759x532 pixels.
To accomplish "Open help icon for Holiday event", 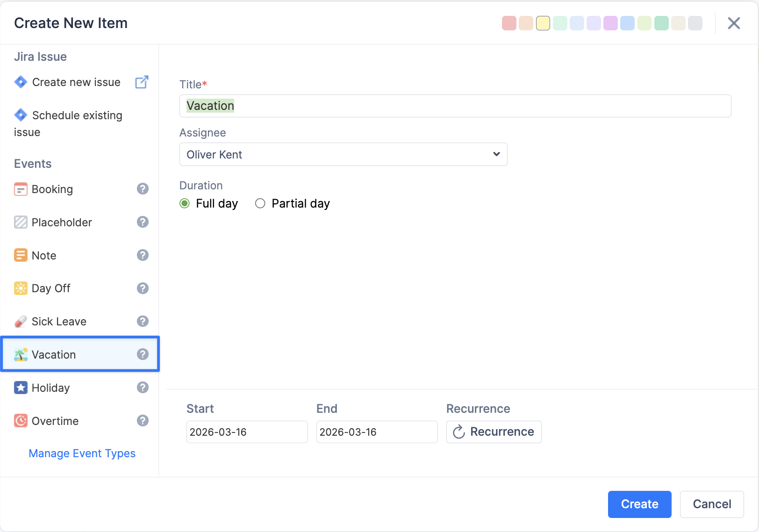I will [x=143, y=388].
